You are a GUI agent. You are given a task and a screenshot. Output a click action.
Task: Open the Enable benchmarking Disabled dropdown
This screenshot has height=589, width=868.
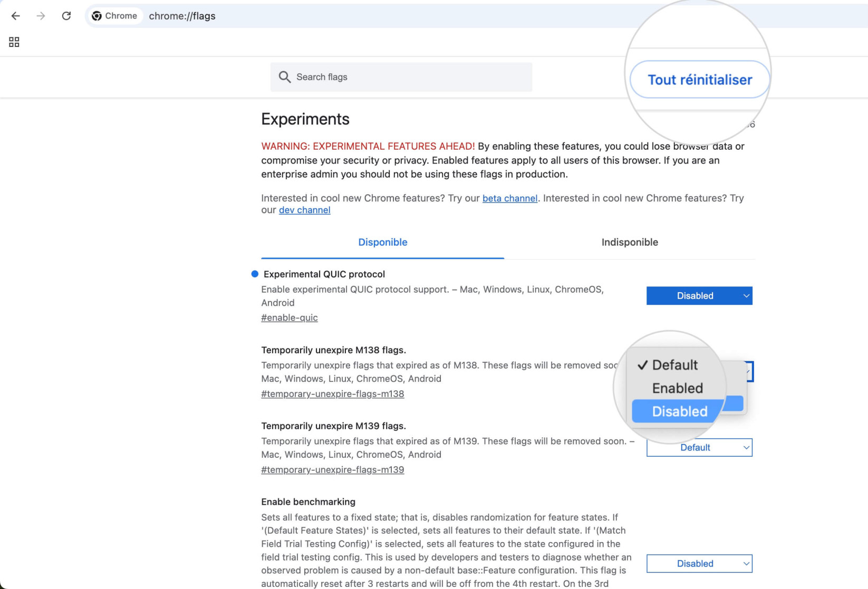pos(699,564)
